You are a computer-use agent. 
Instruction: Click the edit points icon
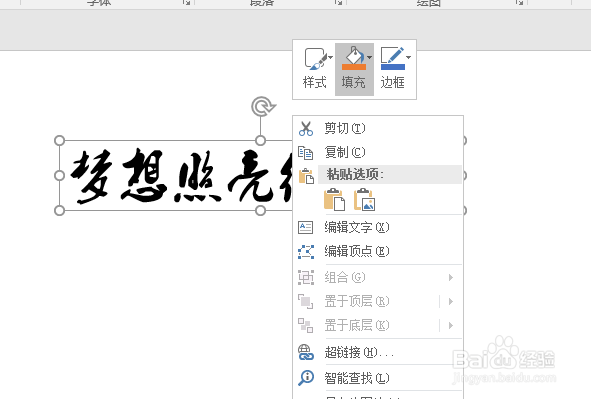pyautogui.click(x=306, y=252)
